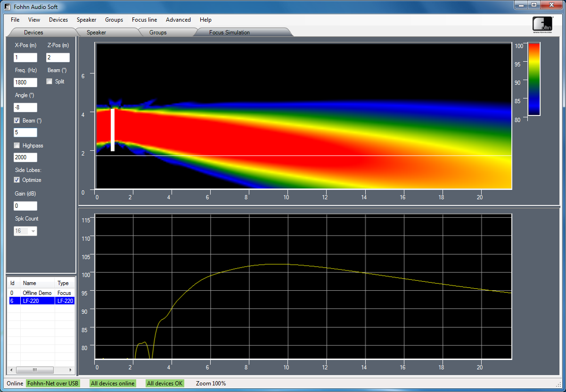Click the Freq. (Hz) field showing 1800
This screenshot has width=566, height=392.
tap(25, 82)
